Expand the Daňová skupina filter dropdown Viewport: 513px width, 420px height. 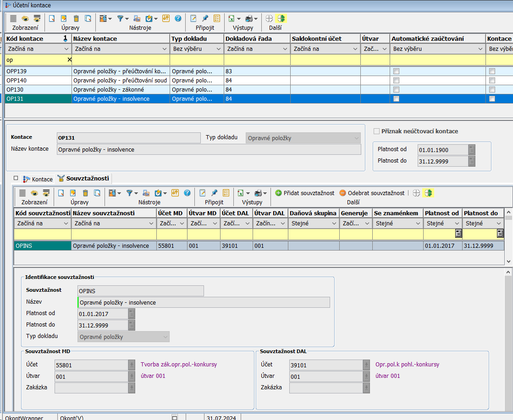pos(333,224)
